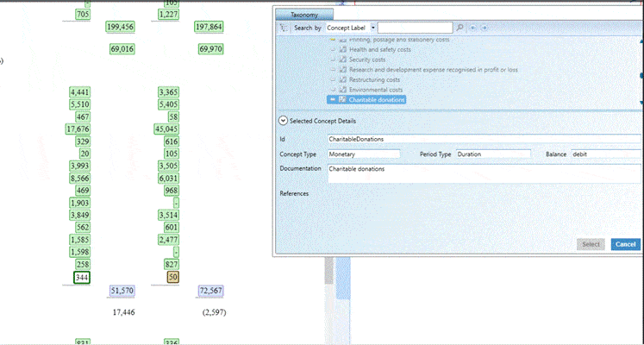Click the Cancel button
The height and width of the screenshot is (345, 644).
coord(626,244)
